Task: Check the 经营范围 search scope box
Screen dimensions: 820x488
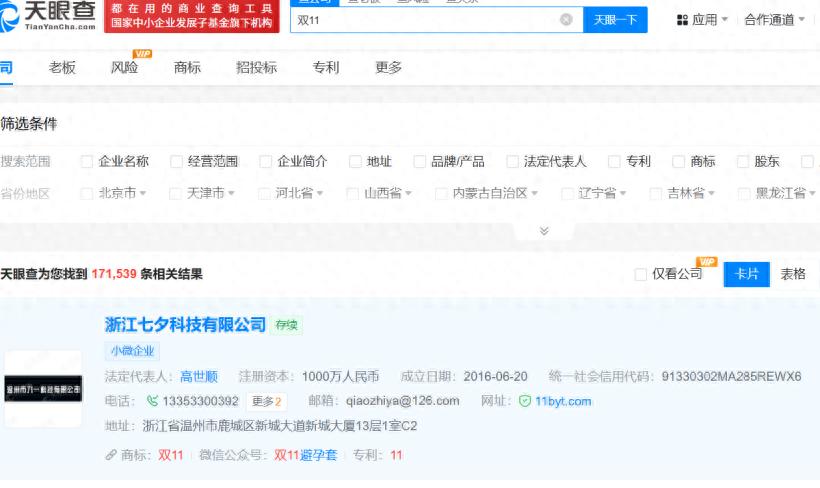Action: [x=176, y=162]
